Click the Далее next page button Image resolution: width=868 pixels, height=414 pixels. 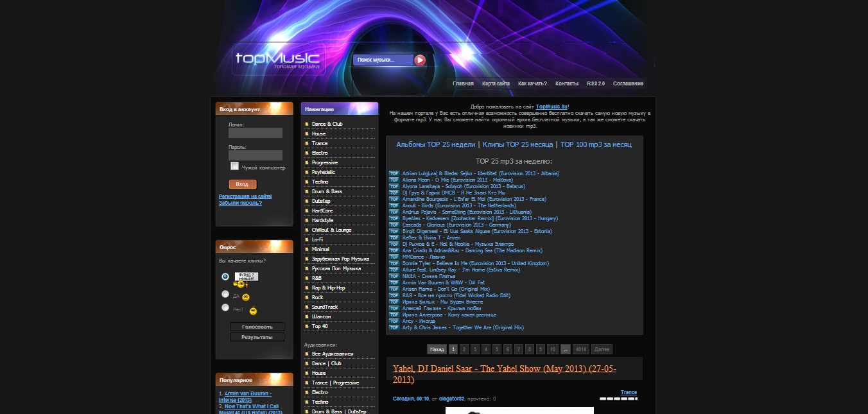tap(602, 349)
